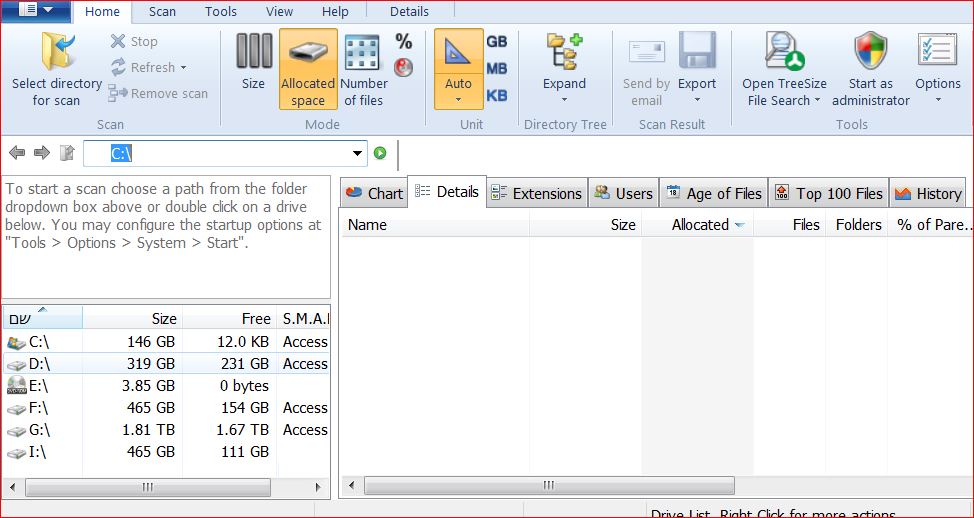Select DVD drive E:\ in list
974x518 pixels.
coord(166,386)
